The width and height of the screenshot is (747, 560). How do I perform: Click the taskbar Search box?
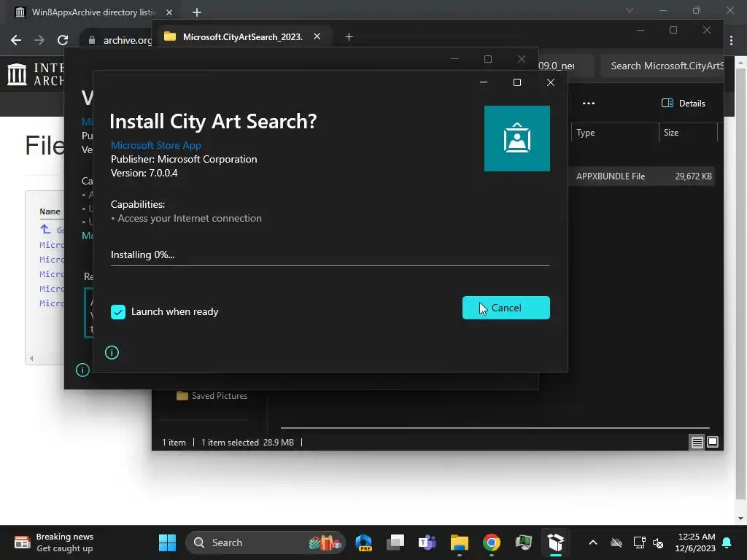[x=265, y=542]
